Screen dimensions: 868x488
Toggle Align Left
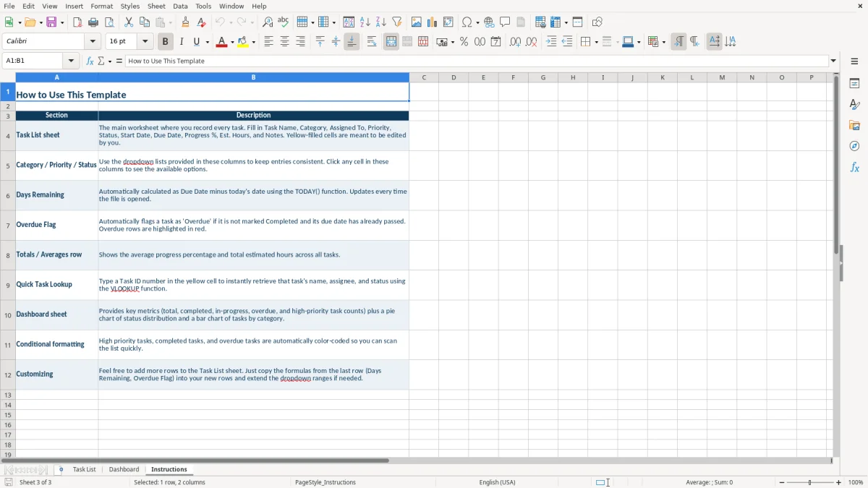[268, 42]
